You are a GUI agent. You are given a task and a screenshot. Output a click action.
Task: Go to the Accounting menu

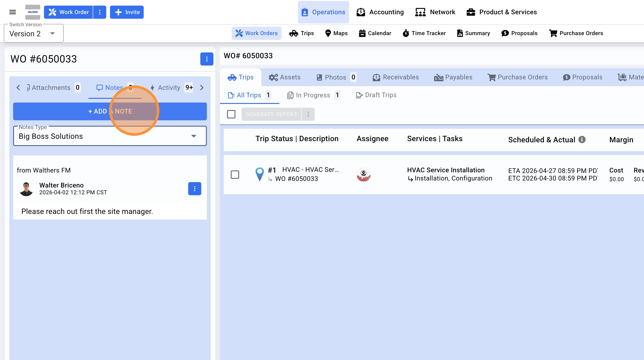(380, 12)
